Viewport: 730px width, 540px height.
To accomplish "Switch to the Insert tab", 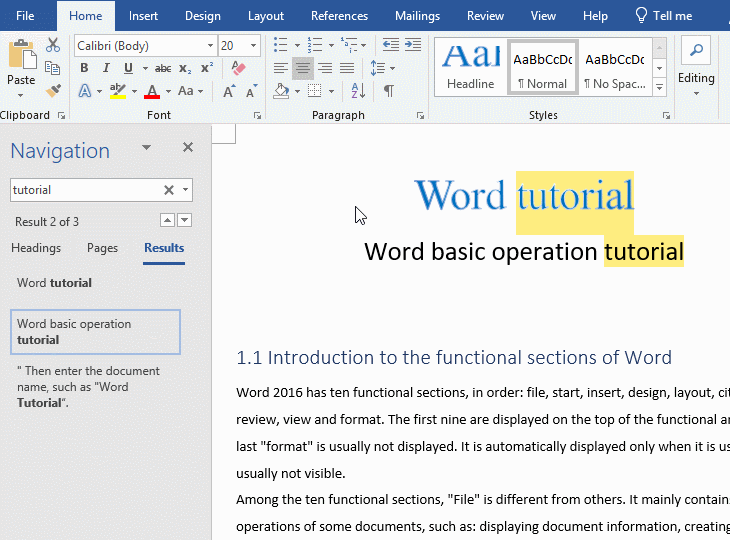I will coord(143,16).
